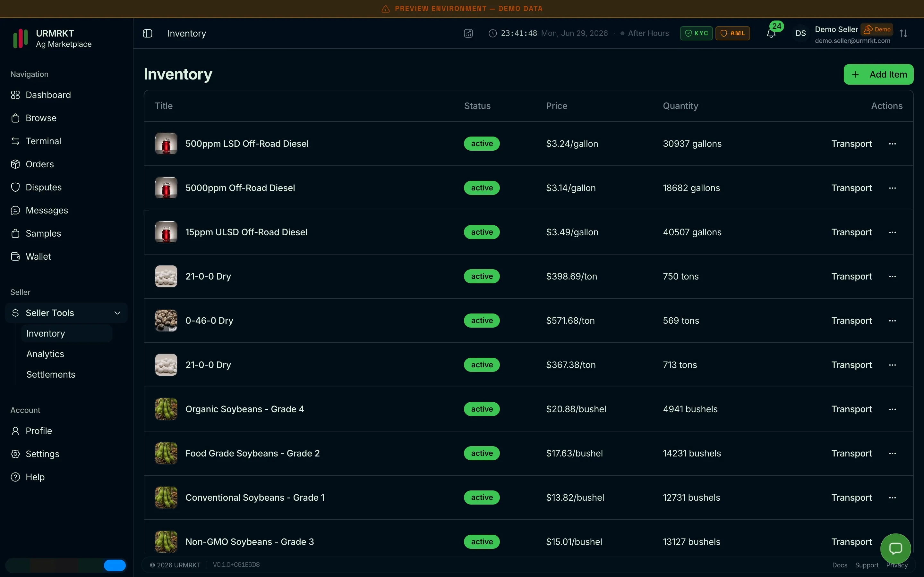The height and width of the screenshot is (577, 924).
Task: Toggle the sidebar panel icon
Action: [x=147, y=33]
